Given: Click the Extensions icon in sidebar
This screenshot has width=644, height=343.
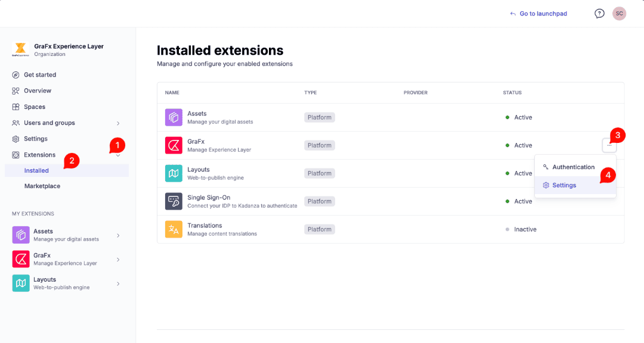Looking at the screenshot, I should [16, 155].
